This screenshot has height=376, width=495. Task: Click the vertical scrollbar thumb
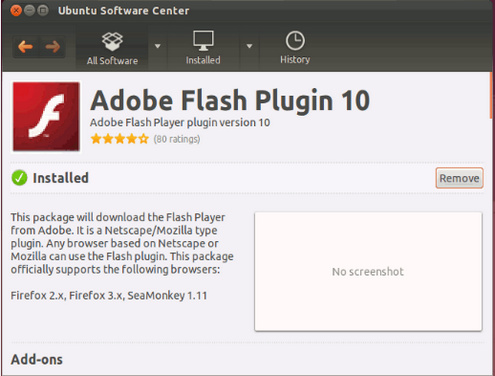491,95
